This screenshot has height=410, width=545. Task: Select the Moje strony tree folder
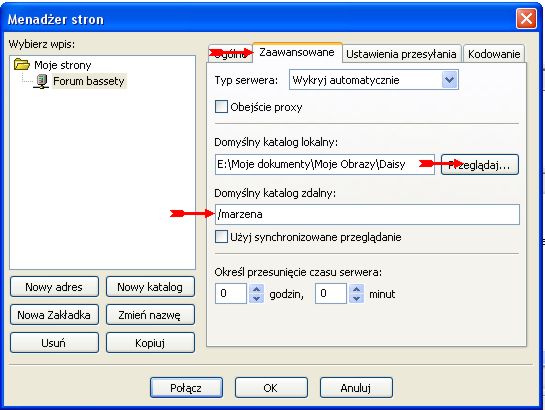pos(63,65)
